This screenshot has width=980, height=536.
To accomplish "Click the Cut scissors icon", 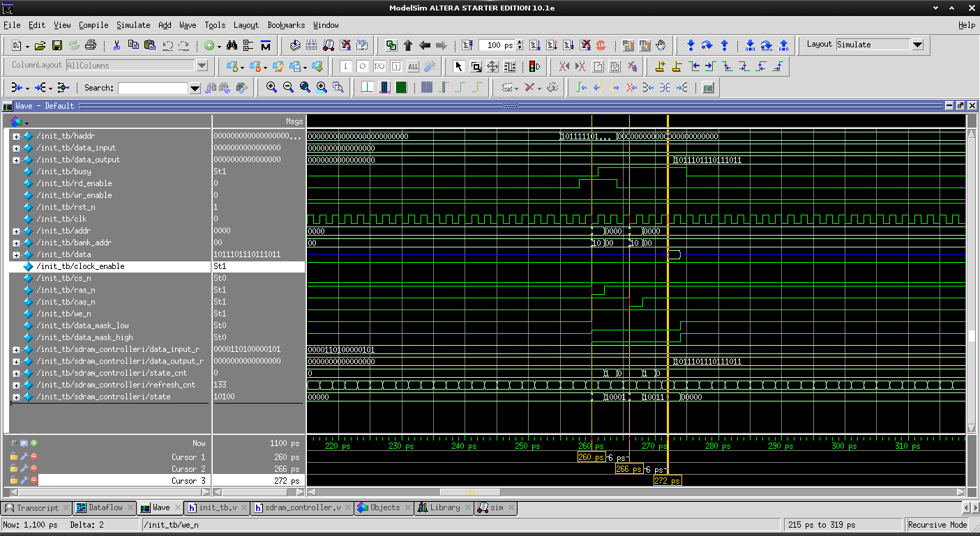I will (116, 45).
